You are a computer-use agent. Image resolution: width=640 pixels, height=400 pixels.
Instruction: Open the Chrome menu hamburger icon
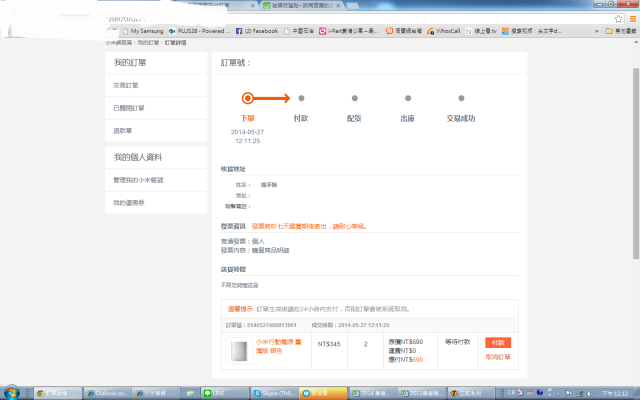[633, 19]
